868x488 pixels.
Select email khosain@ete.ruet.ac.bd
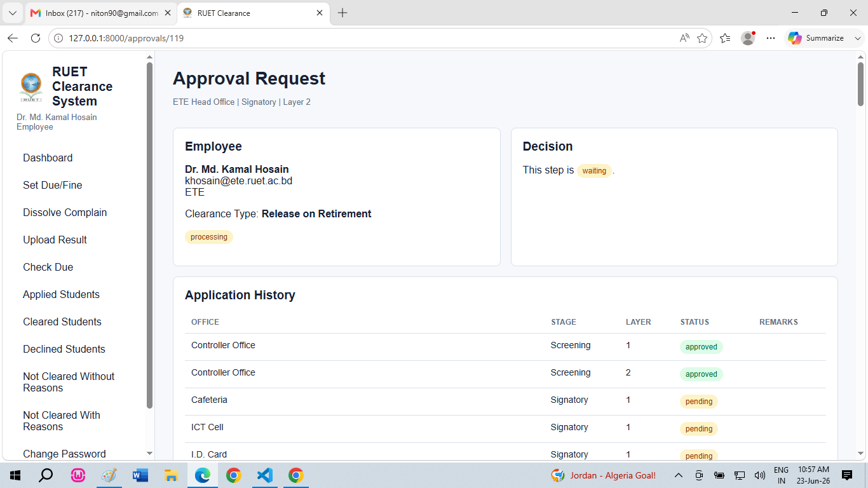[239, 180]
